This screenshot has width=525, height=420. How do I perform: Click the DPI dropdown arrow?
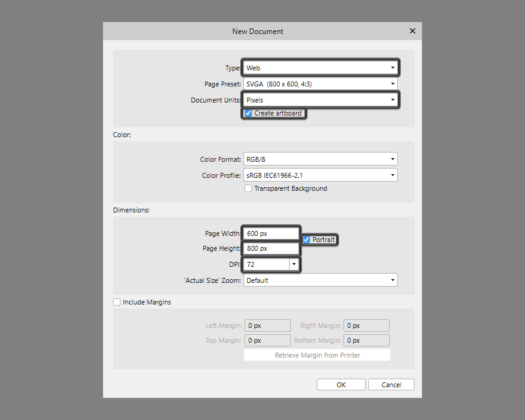click(x=294, y=264)
